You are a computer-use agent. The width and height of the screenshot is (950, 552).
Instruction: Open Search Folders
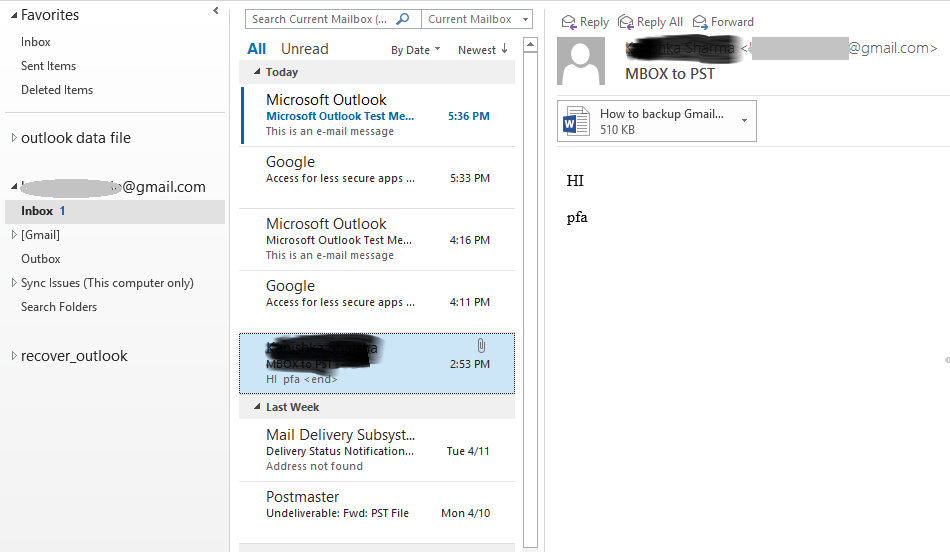pyautogui.click(x=59, y=307)
